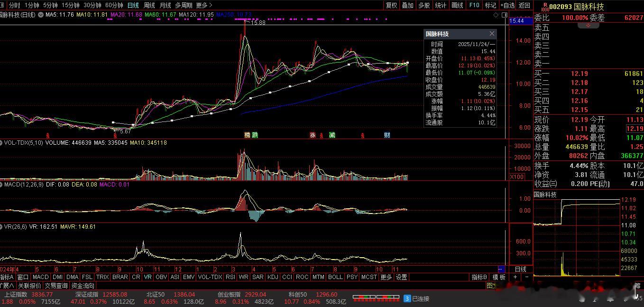Click the diamond icon above the price axis

point(496,15)
